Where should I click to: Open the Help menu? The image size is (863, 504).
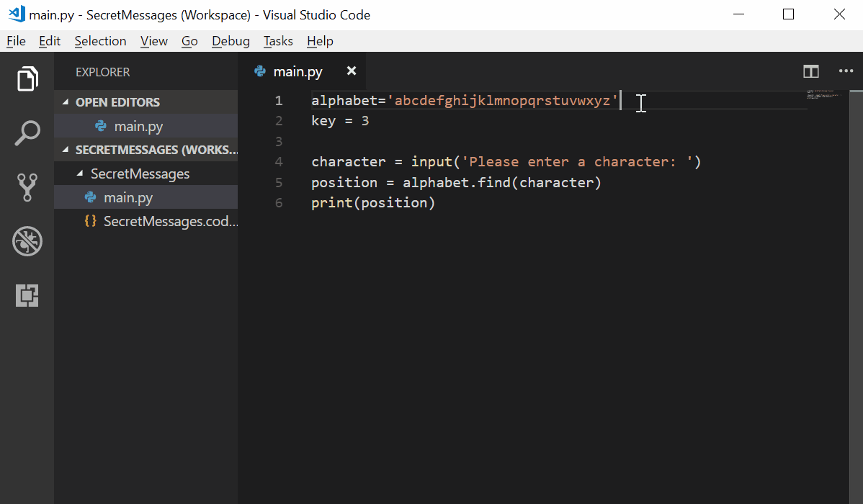click(320, 41)
